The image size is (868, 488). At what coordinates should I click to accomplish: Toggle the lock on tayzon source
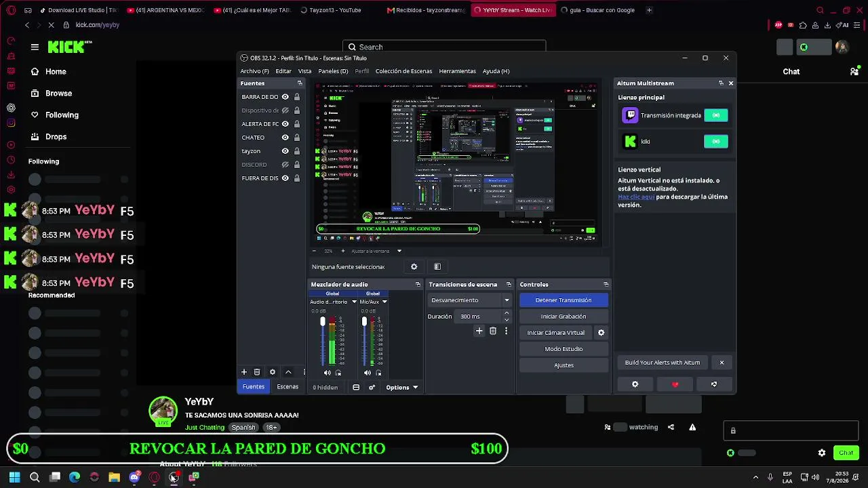tap(297, 151)
